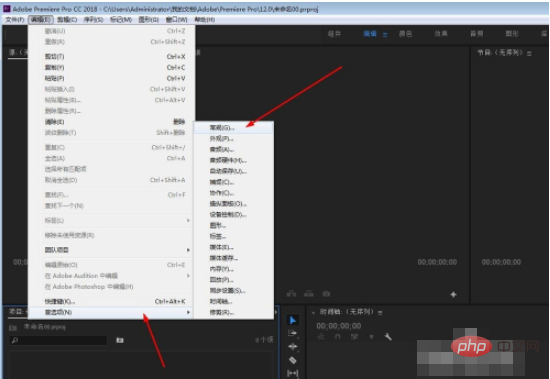Toggle nest-sequence insert option in timeline
The width and height of the screenshot is (550, 379).
point(321,337)
